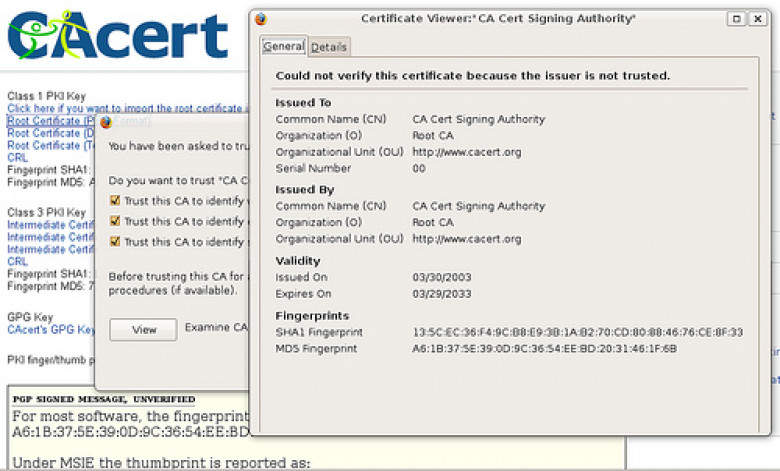Click the Expires On date 03/29/2033

point(442,294)
